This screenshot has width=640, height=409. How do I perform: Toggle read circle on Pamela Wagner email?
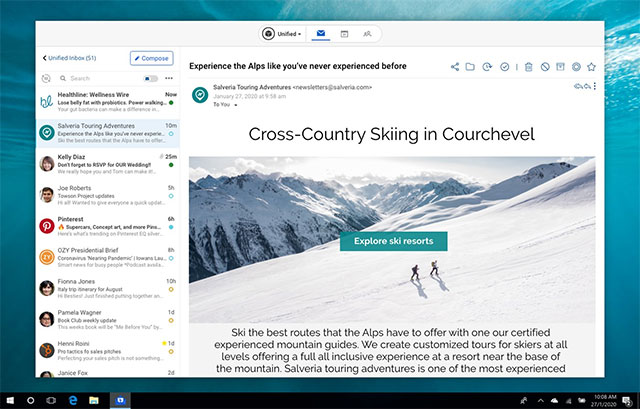coord(171,320)
